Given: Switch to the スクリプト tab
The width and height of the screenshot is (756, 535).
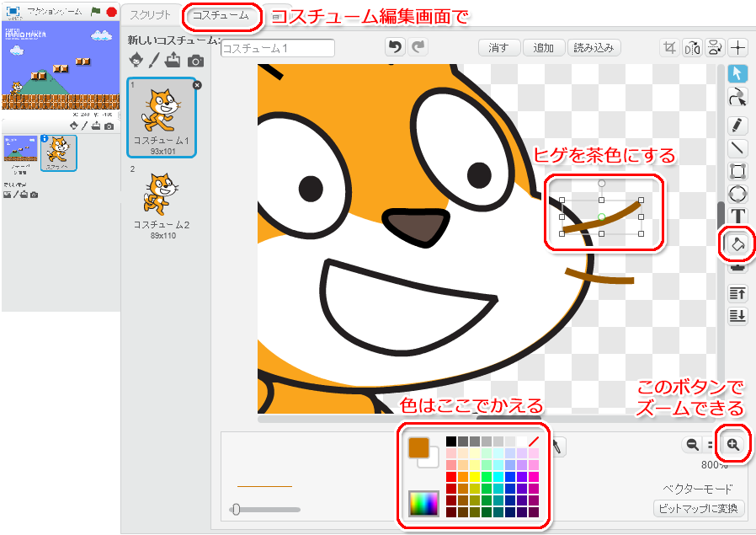Looking at the screenshot, I should 151,15.
